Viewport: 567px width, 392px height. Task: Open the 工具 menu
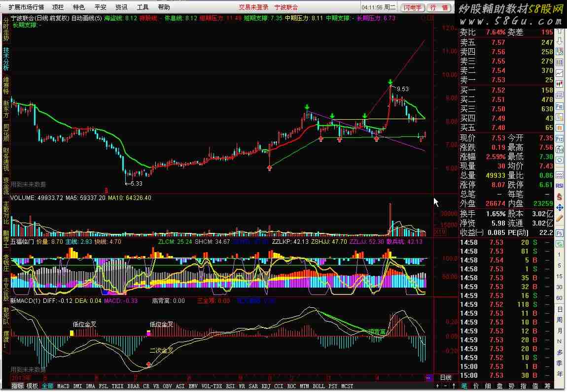point(142,7)
